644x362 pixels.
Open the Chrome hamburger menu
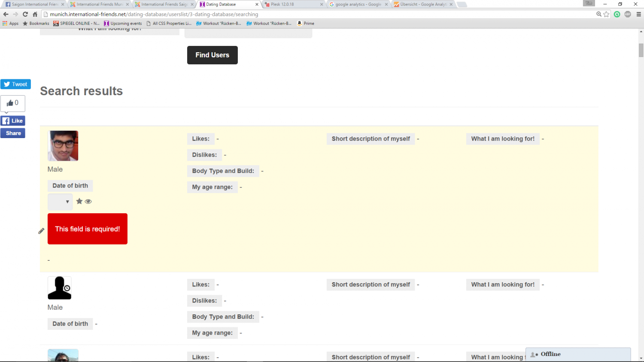(x=638, y=14)
